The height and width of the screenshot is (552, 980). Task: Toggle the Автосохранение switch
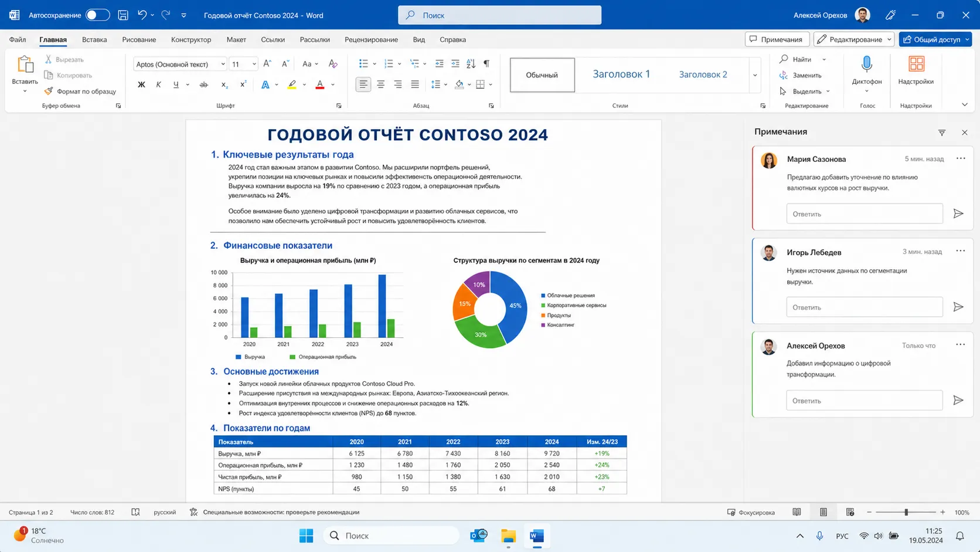click(x=97, y=15)
